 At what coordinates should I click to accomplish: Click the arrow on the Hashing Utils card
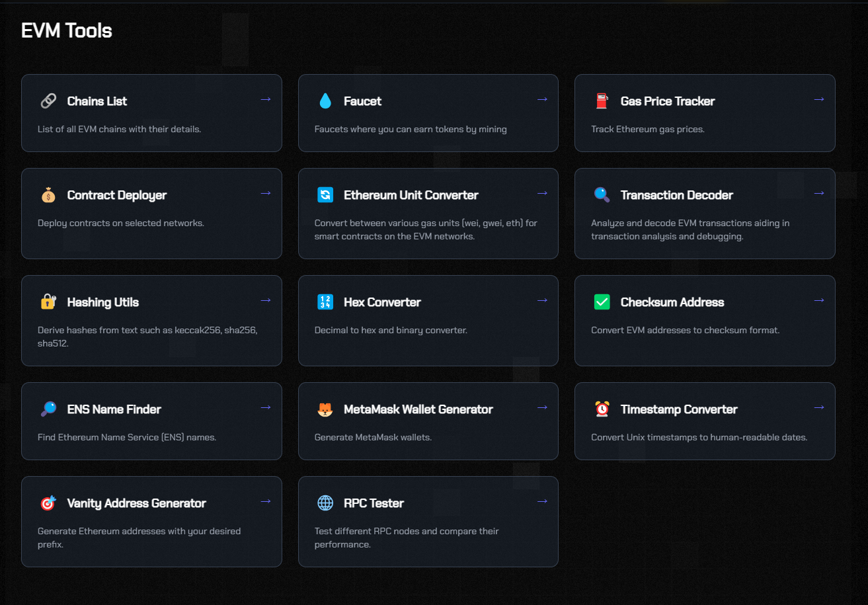coord(266,300)
